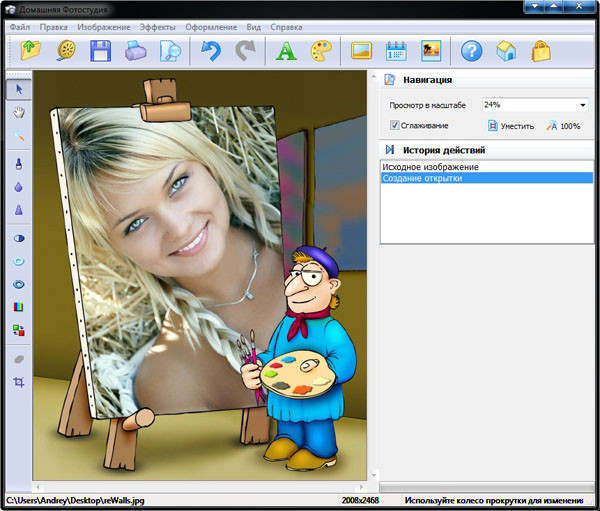The image size is (600, 511).
Task: Open the Add text 'A' tool
Action: (x=286, y=51)
